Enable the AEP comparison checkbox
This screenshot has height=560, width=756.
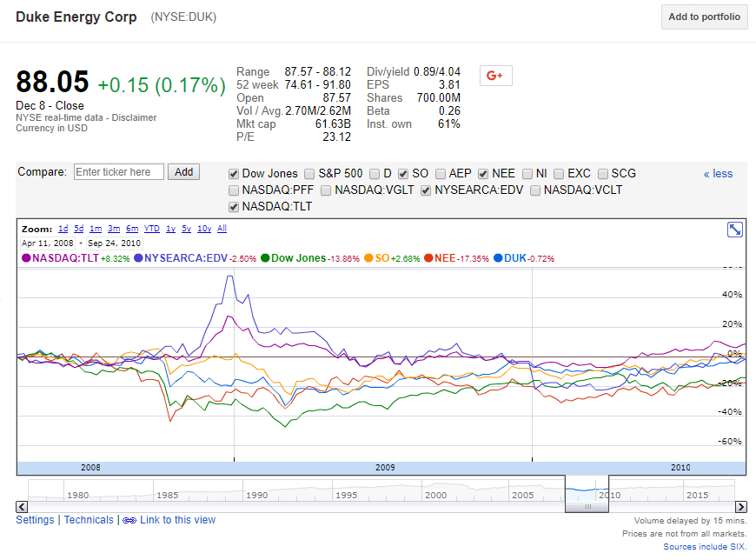[x=441, y=174]
